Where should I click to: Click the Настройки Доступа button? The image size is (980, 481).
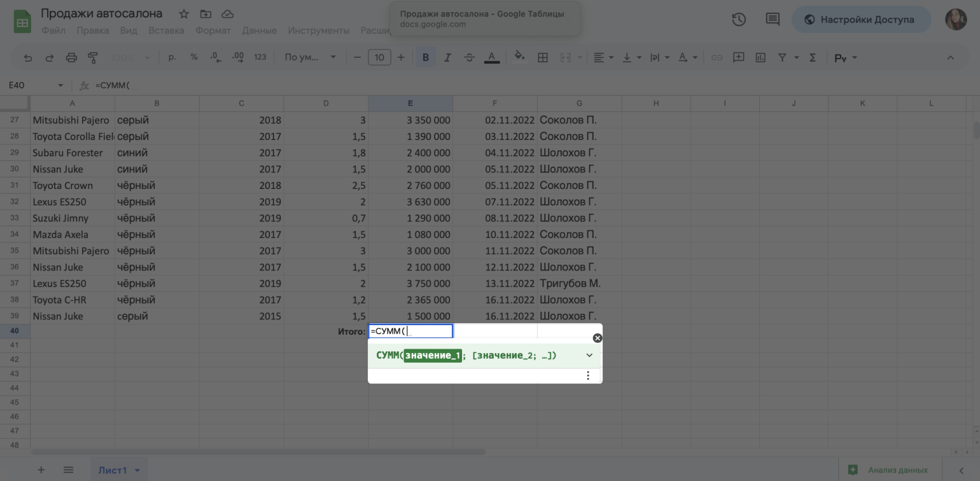coord(860,20)
